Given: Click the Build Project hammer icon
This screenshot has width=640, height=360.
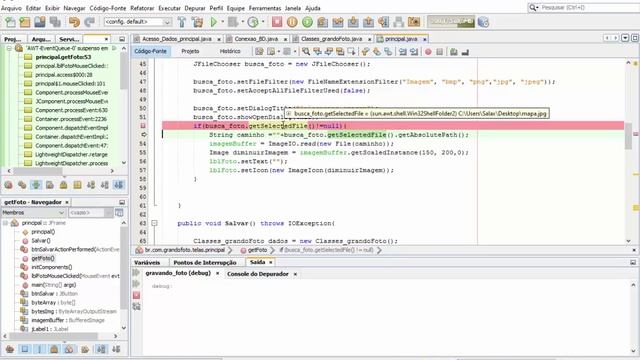Looking at the screenshot, I should (182, 22).
